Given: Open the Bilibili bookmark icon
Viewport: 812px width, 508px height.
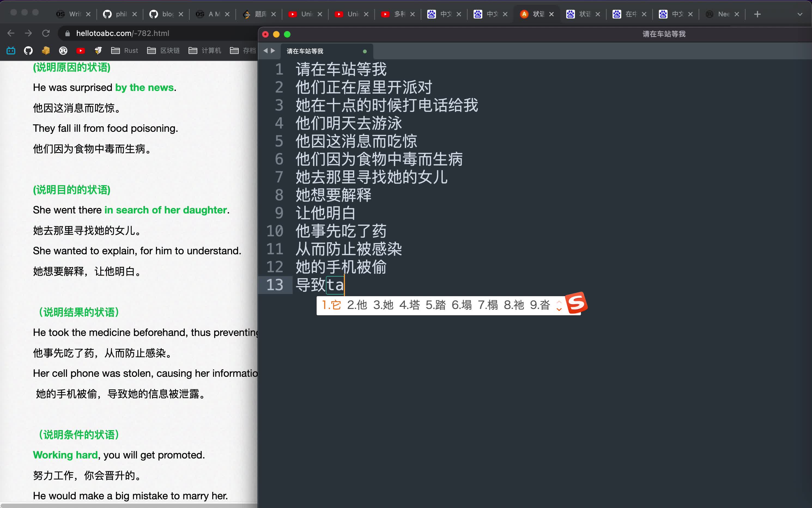Looking at the screenshot, I should coord(11,50).
